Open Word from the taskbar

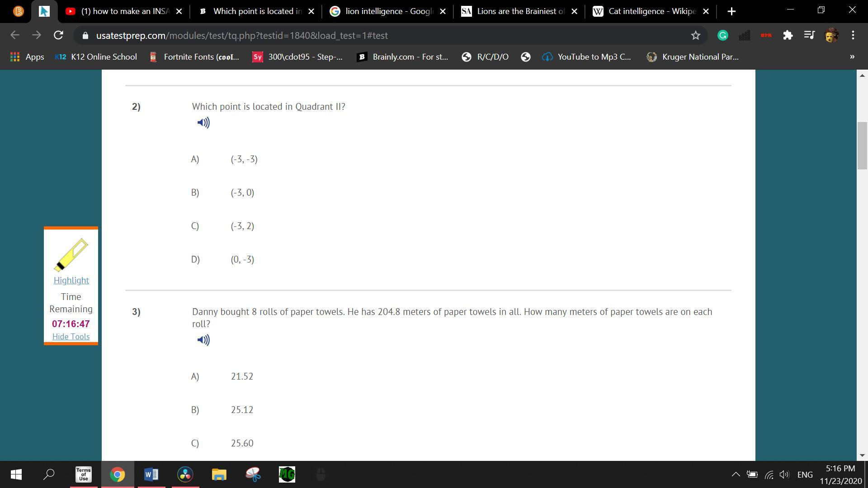click(151, 474)
